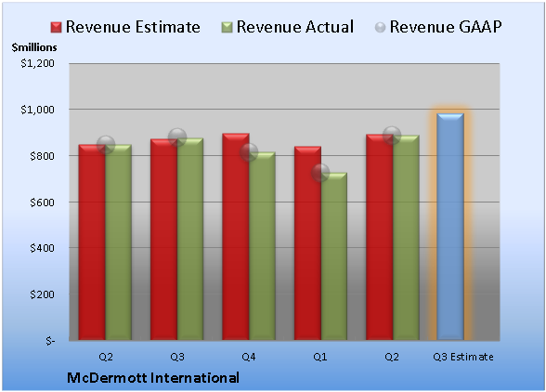546x392 pixels.
Task: Select the first Q2 green actual bar
Action: pyautogui.click(x=119, y=242)
